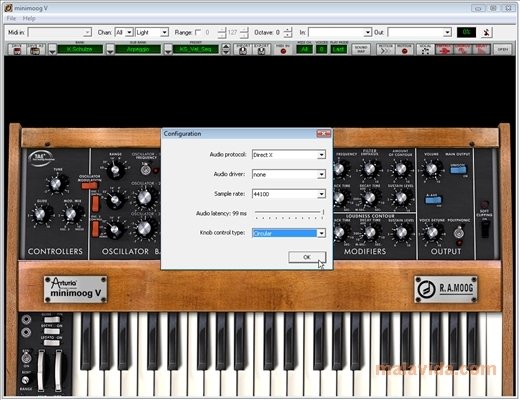Screen dimensions: 520x400
Task: Click the Octave stepper control
Action: tap(288, 32)
